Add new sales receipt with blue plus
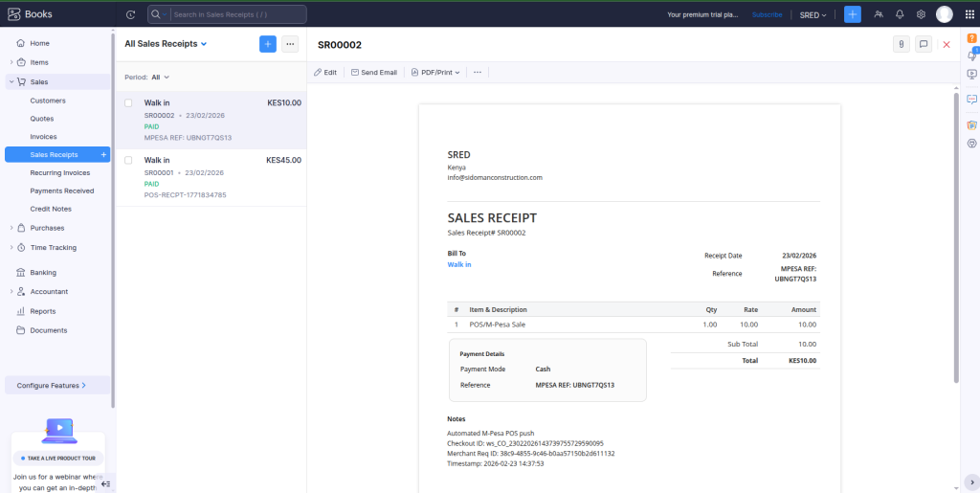Screen dimensions: 980x493 point(268,44)
